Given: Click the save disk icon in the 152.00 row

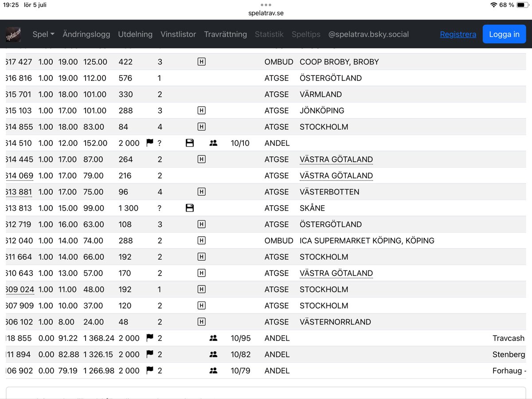Looking at the screenshot, I should [x=190, y=143].
